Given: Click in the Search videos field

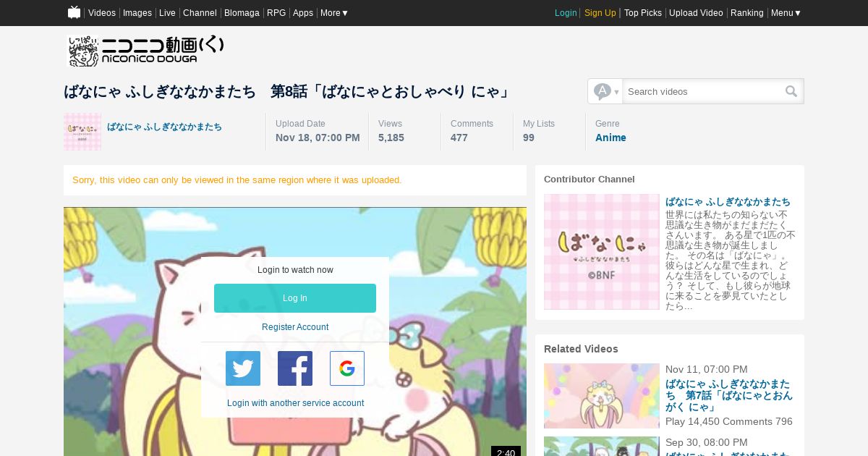Looking at the screenshot, I should point(702,91).
